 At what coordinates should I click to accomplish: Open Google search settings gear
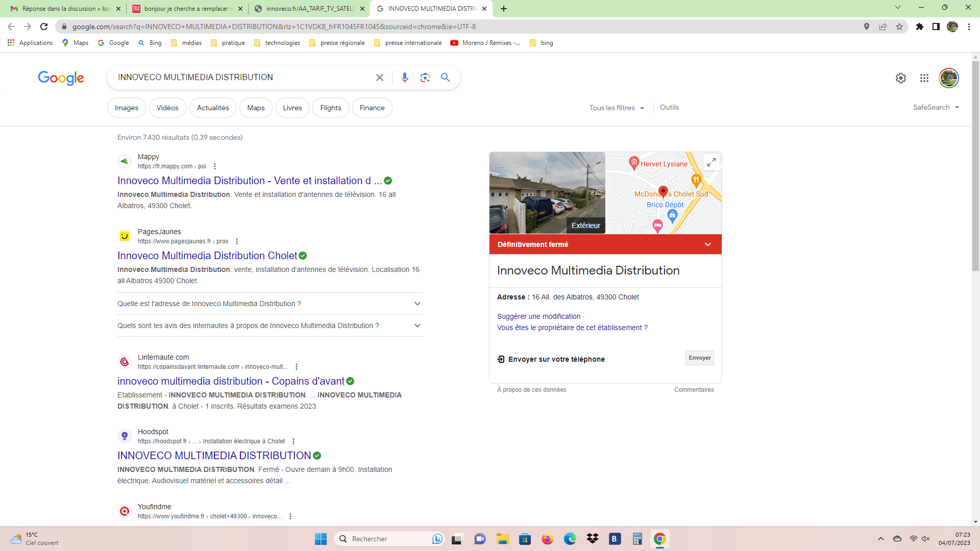coord(900,78)
